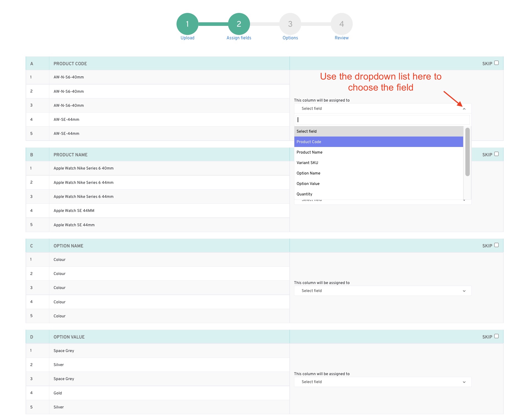Collapse the open Product Code dropdown chevron
Screen dimensions: 532x420
(x=464, y=109)
